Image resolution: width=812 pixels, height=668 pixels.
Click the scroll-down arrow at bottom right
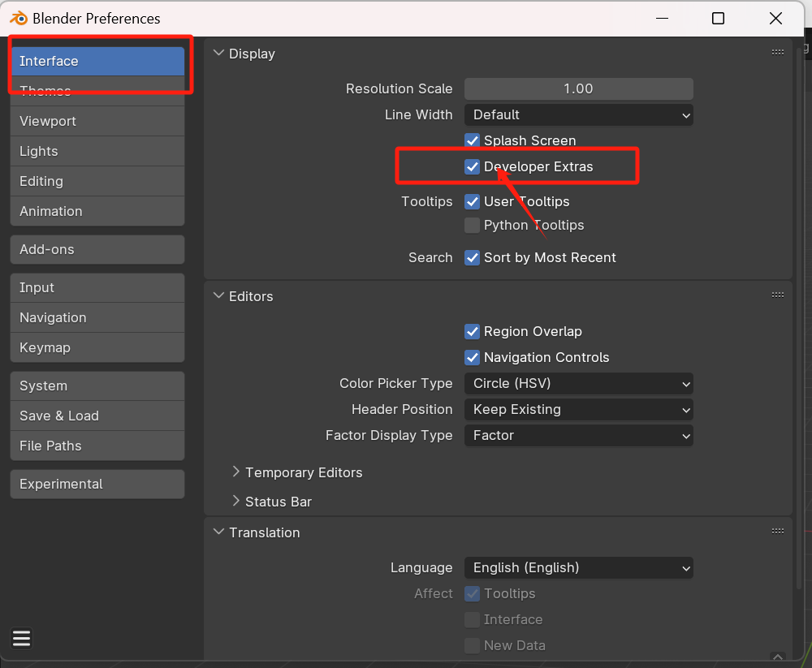777,657
